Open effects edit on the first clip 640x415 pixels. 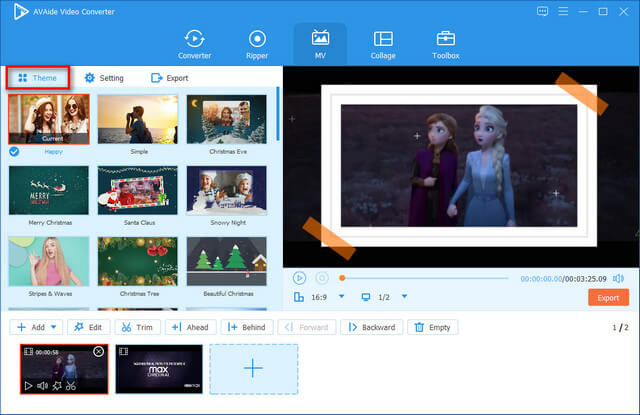pyautogui.click(x=57, y=386)
